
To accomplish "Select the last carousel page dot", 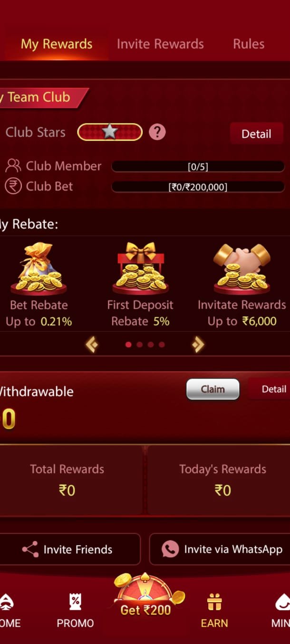I will (x=162, y=344).
